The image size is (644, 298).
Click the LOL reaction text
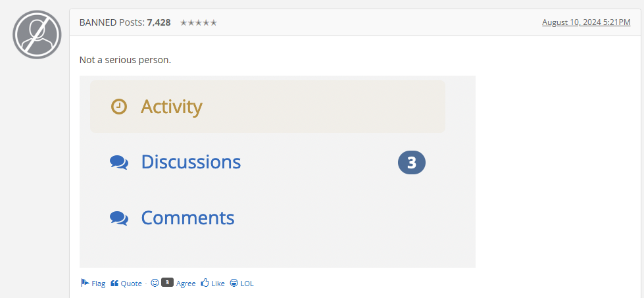[x=247, y=284]
